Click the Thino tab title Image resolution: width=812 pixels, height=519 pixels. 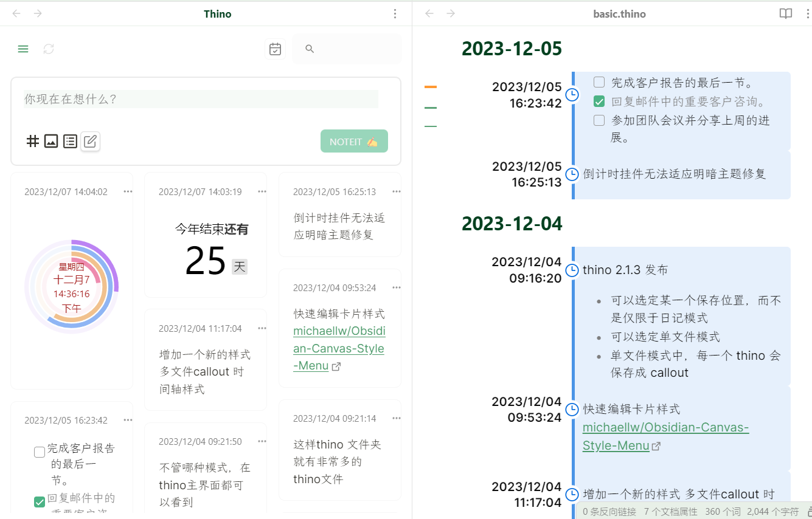(x=217, y=14)
